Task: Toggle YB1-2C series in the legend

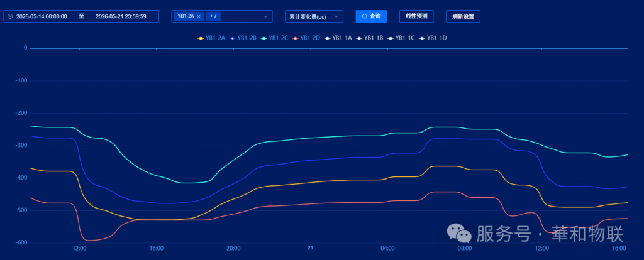Action: pyautogui.click(x=275, y=38)
